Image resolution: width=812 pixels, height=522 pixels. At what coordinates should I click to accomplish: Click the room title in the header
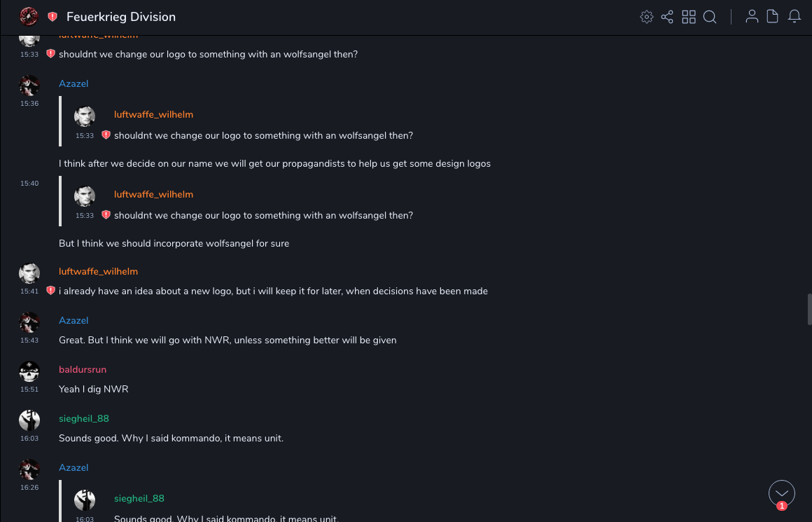tap(121, 17)
